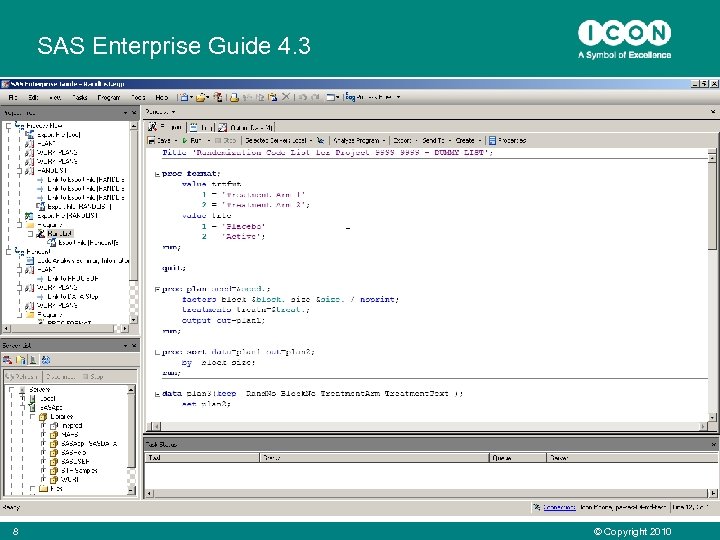
Task: Expand the WORK library node
Action: (x=44, y=479)
